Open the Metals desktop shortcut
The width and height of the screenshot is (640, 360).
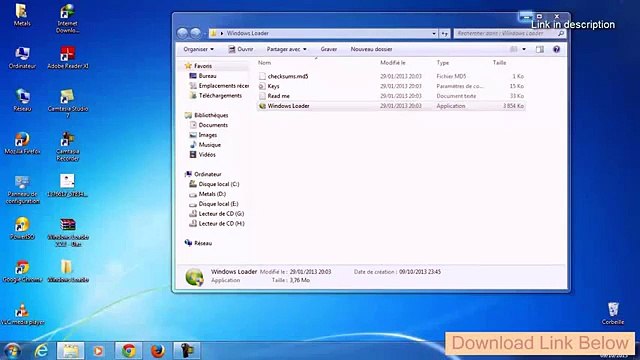click(22, 15)
